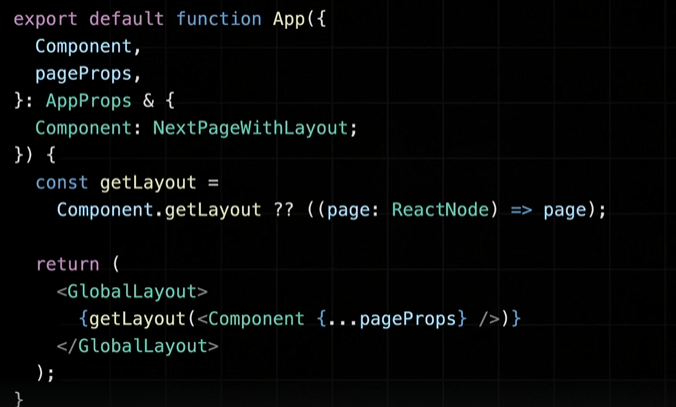
Task: Click the '<Component' JSX element name
Action: point(251,319)
